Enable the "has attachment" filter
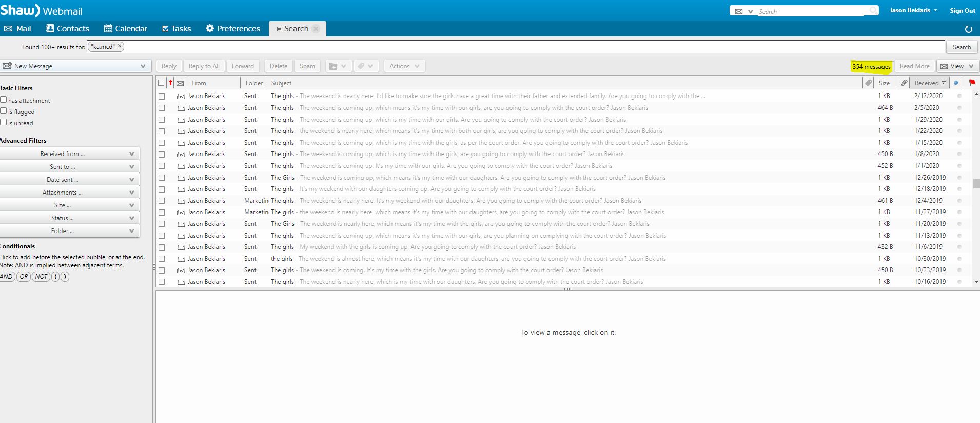 pos(4,100)
